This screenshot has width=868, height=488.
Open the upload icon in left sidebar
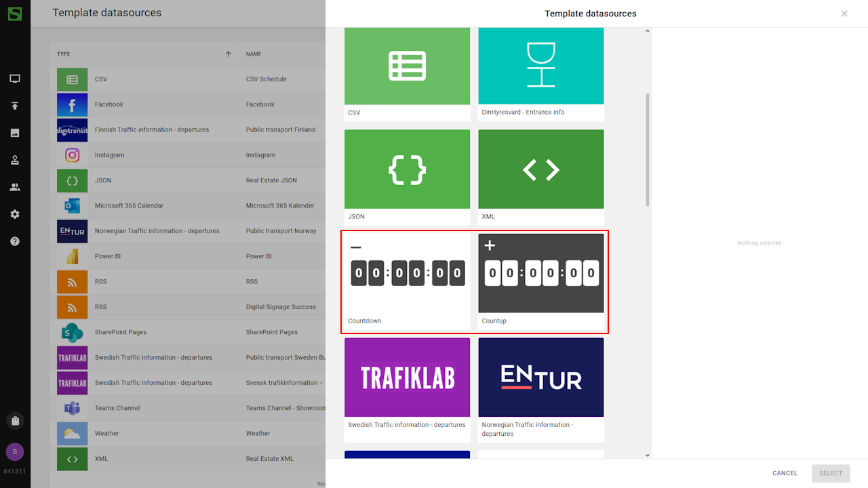coord(15,106)
